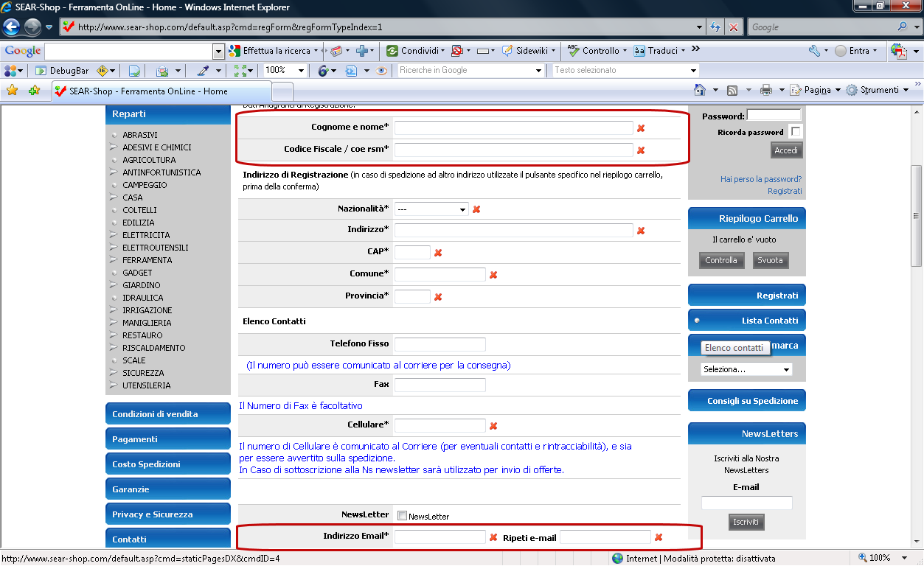Click the browser Back arrow button
Screen dimensions: 924x566
click(x=12, y=27)
